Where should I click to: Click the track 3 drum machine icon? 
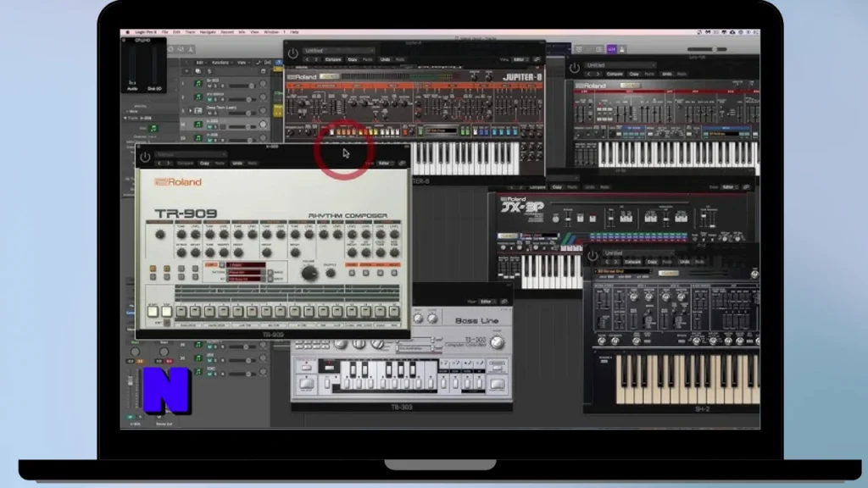pyautogui.click(x=198, y=111)
